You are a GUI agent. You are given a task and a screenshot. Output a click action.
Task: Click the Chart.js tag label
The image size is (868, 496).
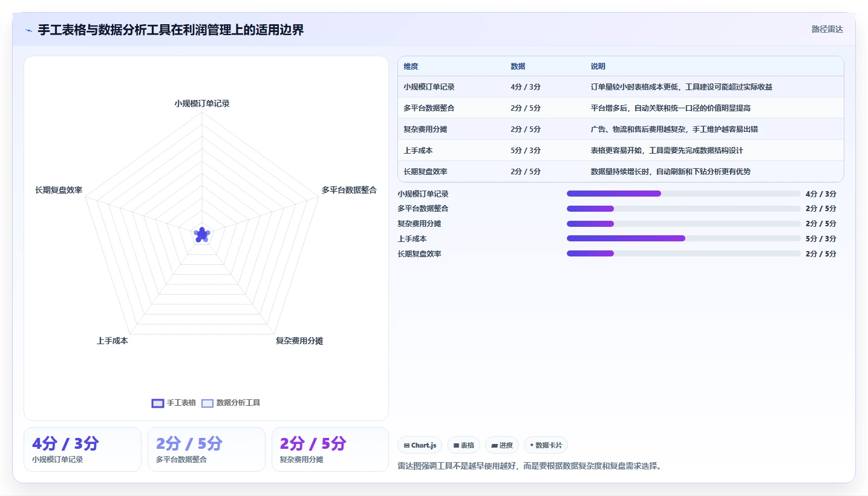click(423, 445)
